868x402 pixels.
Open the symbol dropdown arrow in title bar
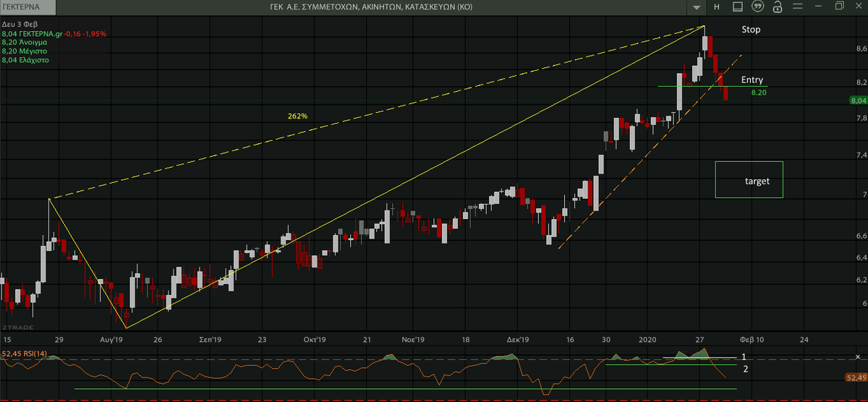point(697,7)
